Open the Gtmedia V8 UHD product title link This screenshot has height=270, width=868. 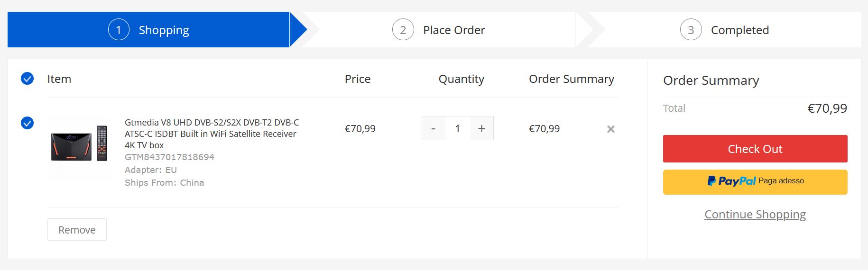pyautogui.click(x=212, y=134)
